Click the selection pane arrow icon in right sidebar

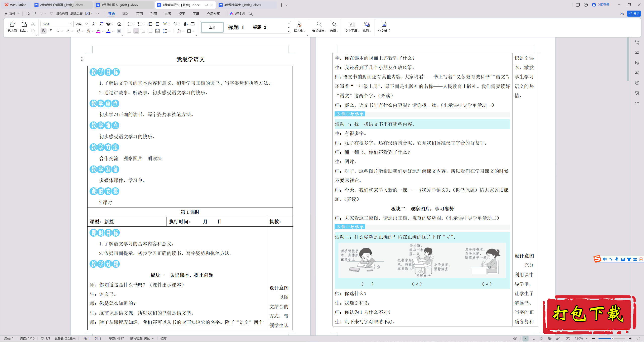[x=637, y=42]
